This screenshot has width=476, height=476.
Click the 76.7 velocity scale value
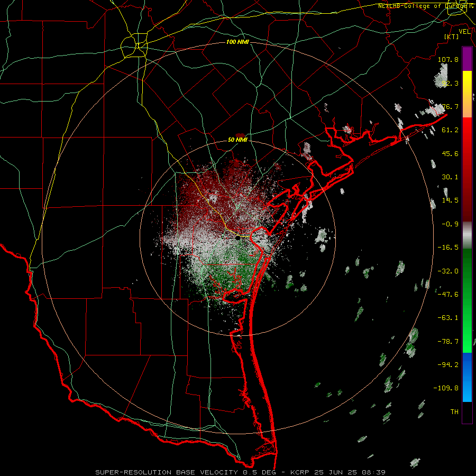[x=450, y=106]
